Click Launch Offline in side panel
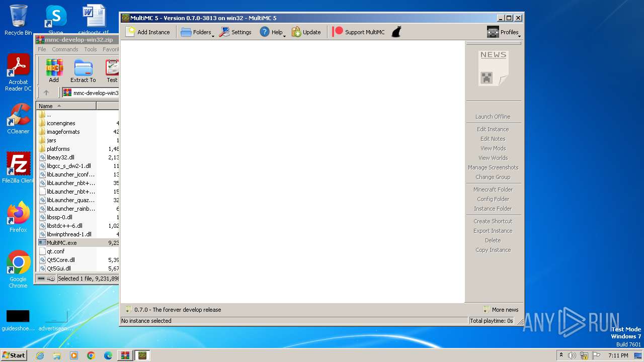The width and height of the screenshot is (644, 362). click(493, 117)
